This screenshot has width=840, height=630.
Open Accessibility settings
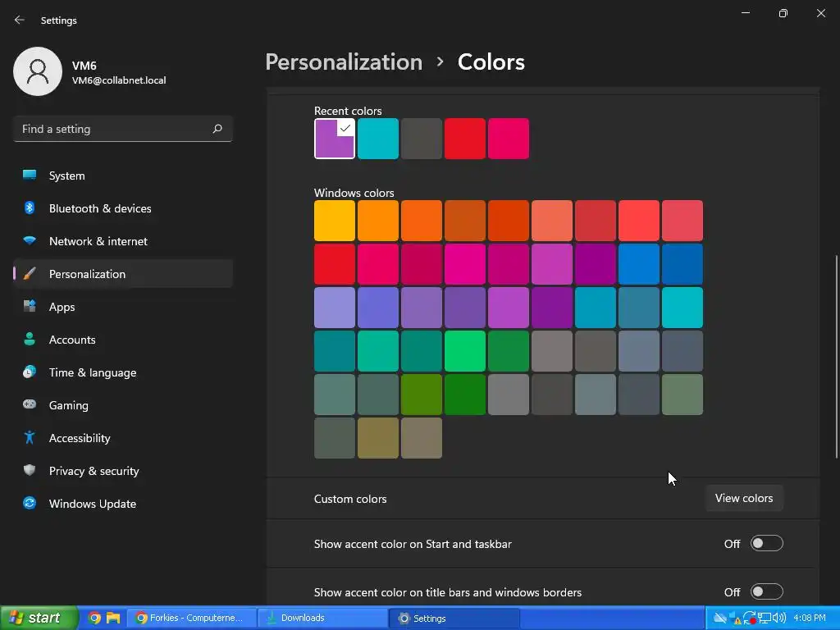[123, 438]
